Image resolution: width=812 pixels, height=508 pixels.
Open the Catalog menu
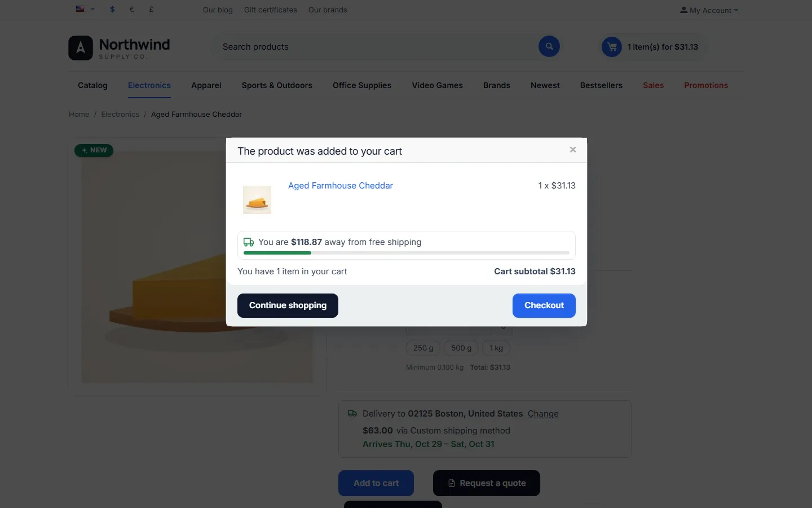tap(92, 85)
